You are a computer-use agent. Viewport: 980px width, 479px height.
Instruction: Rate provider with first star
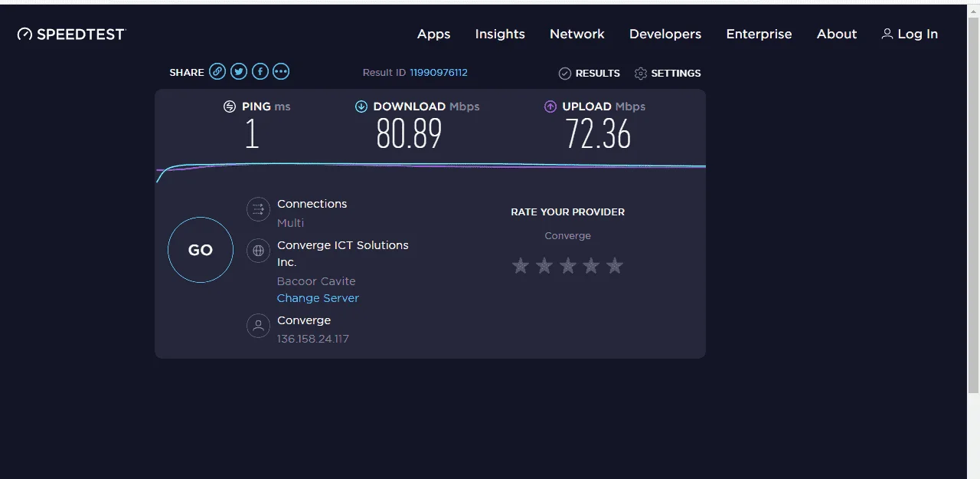(x=521, y=266)
